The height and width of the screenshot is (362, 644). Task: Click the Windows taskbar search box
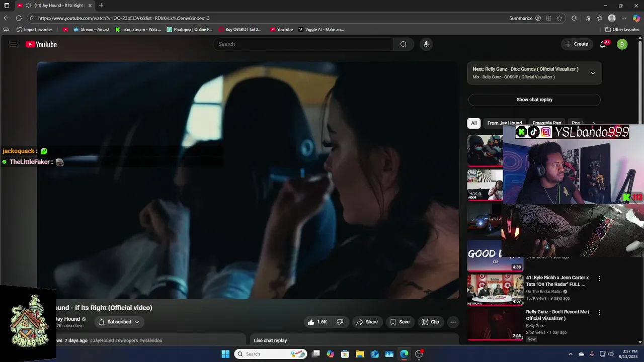tap(271, 354)
